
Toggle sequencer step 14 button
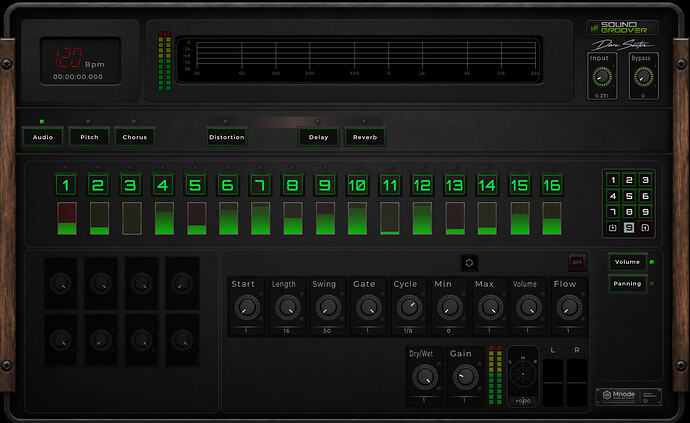click(487, 185)
